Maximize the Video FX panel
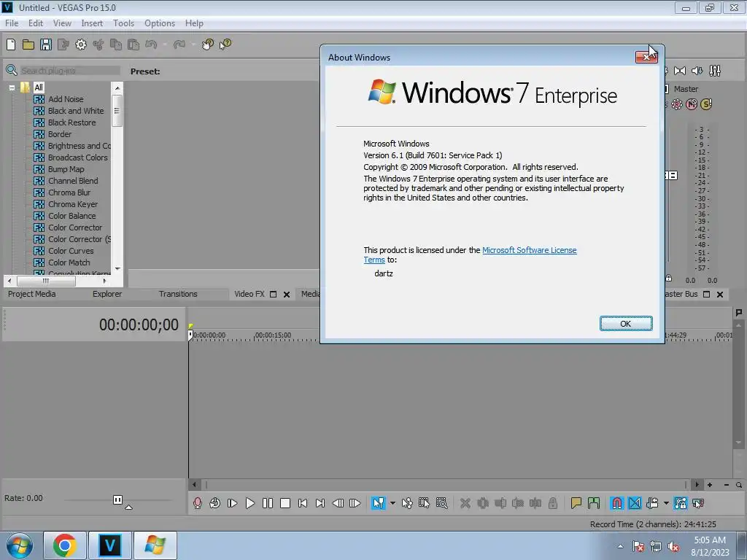Screen dimensions: 747x560 pyautogui.click(x=274, y=295)
